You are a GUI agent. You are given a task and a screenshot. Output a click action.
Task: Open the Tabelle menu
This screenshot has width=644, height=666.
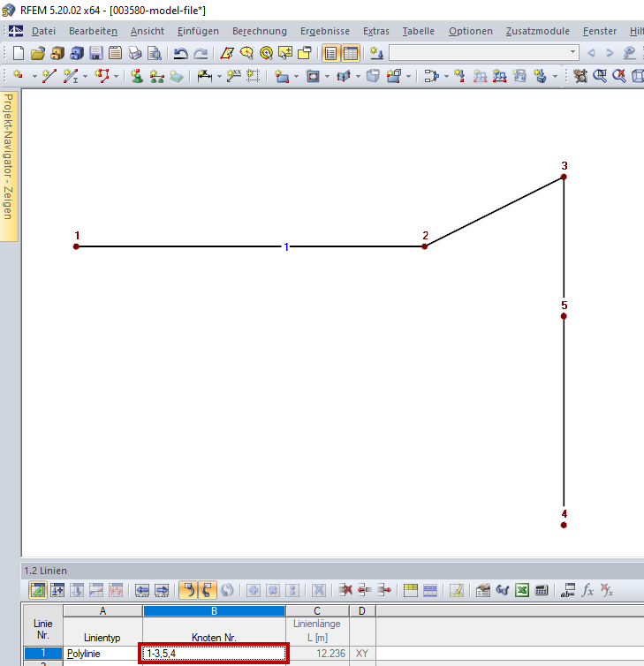point(419,31)
